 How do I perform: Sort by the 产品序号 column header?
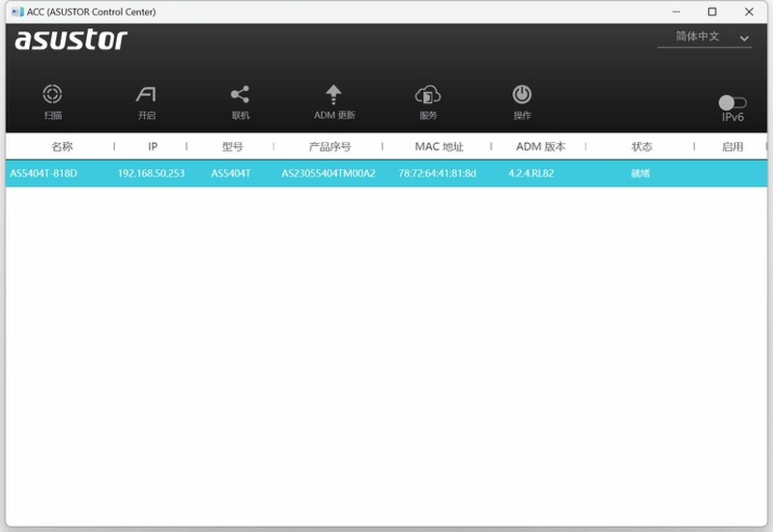329,147
